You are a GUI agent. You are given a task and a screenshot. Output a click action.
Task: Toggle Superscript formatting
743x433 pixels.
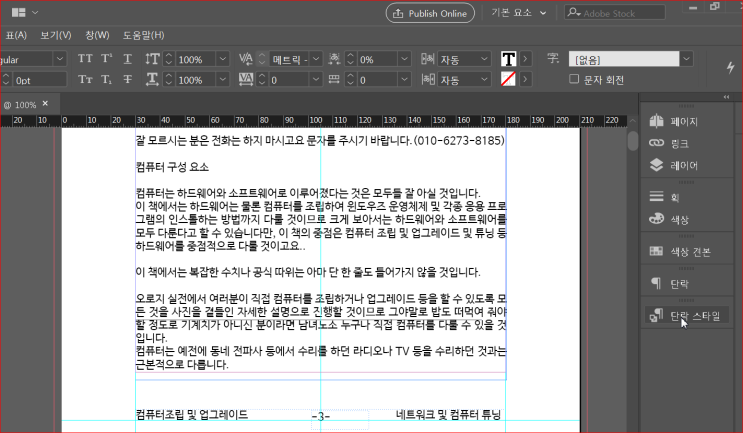click(107, 58)
